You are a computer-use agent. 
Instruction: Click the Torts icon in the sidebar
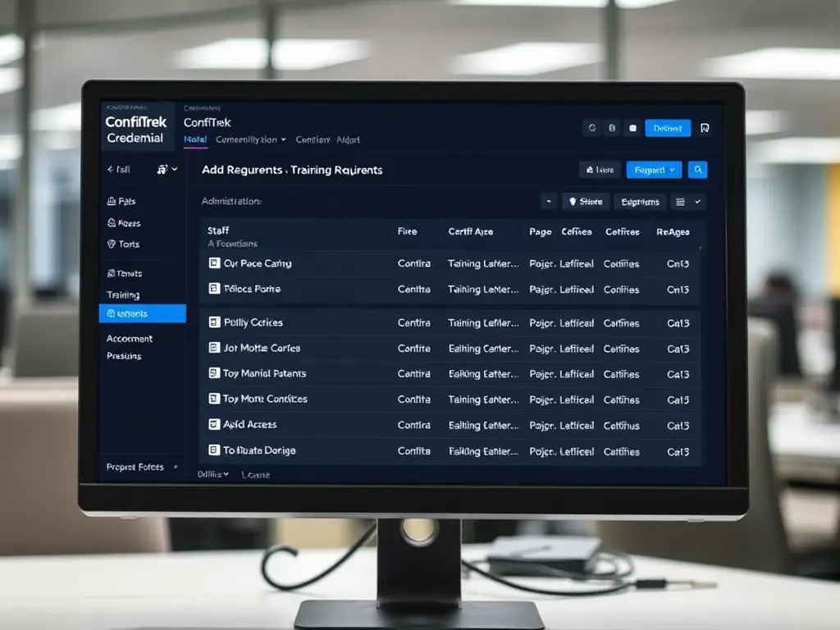[x=111, y=244]
